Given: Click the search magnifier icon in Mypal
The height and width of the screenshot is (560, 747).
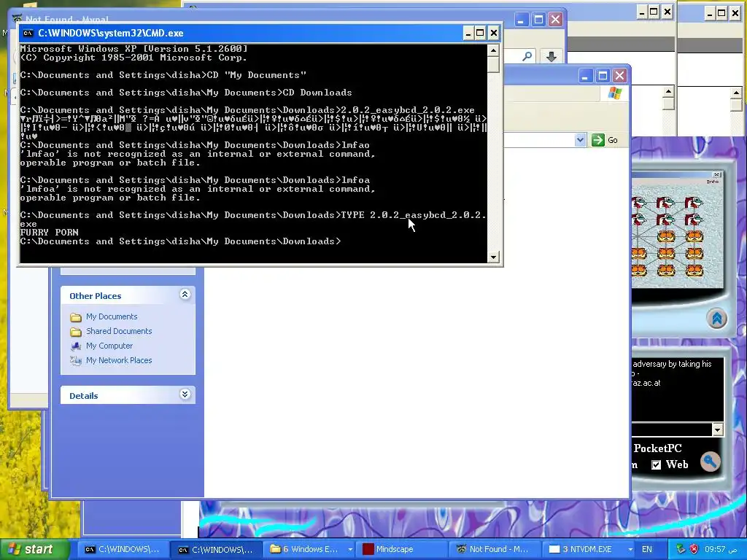Looking at the screenshot, I should (x=527, y=57).
